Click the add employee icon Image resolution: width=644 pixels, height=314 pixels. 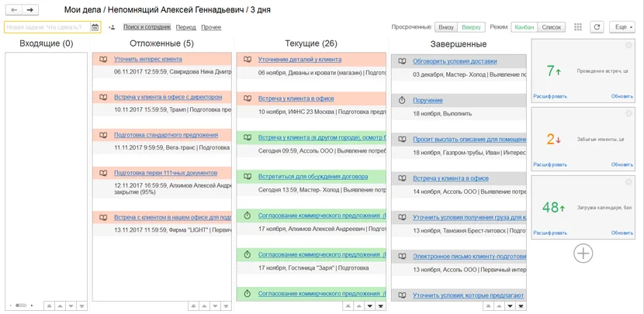pyautogui.click(x=112, y=27)
